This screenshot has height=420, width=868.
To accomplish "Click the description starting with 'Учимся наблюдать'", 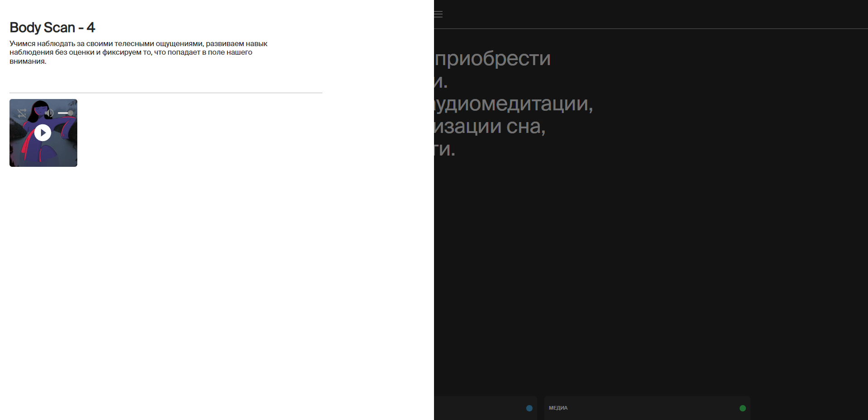I will coord(138,52).
